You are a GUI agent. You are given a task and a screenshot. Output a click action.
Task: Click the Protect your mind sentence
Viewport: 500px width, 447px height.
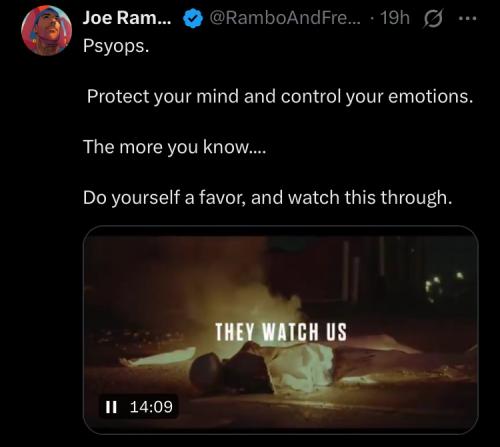(280, 97)
